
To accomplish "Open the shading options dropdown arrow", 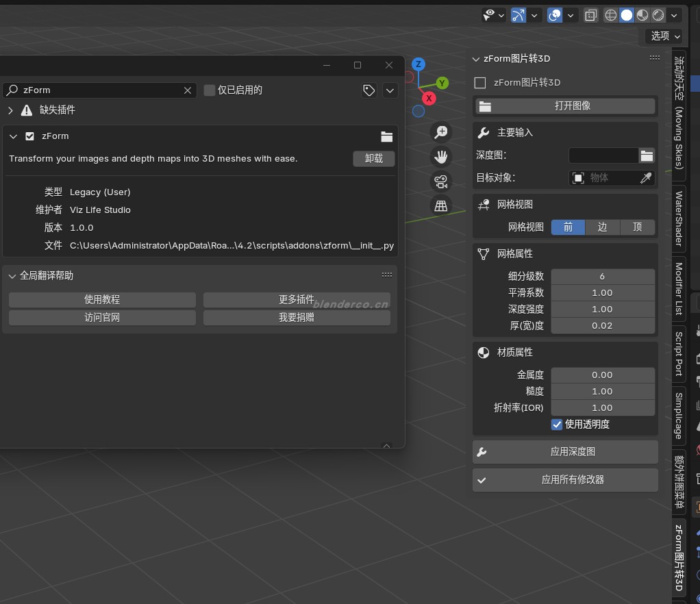I will [x=674, y=15].
